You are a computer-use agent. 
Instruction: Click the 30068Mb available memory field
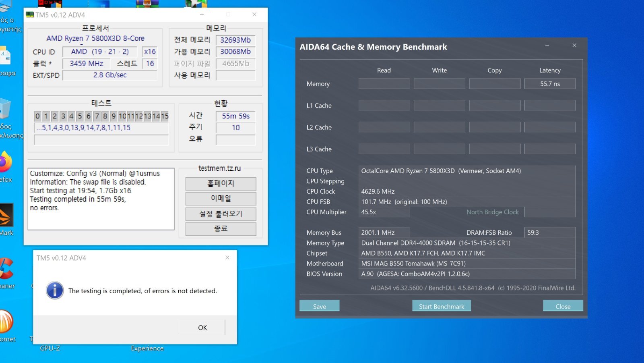coord(235,52)
